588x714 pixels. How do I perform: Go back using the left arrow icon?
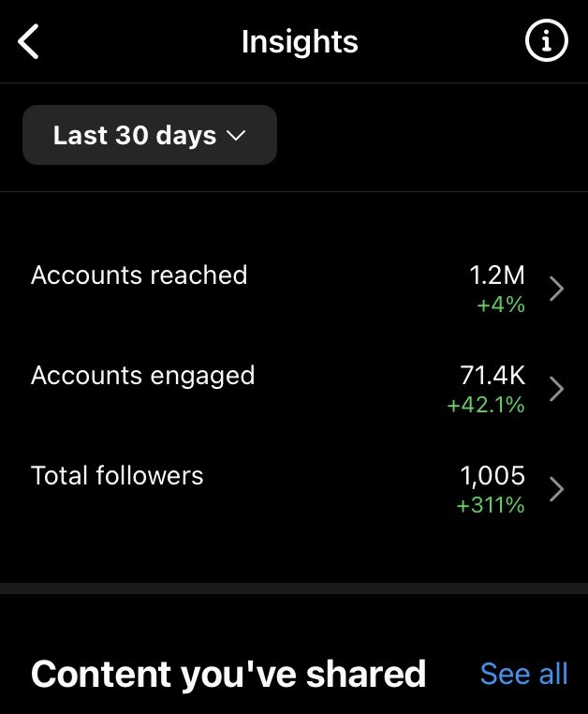(28, 41)
